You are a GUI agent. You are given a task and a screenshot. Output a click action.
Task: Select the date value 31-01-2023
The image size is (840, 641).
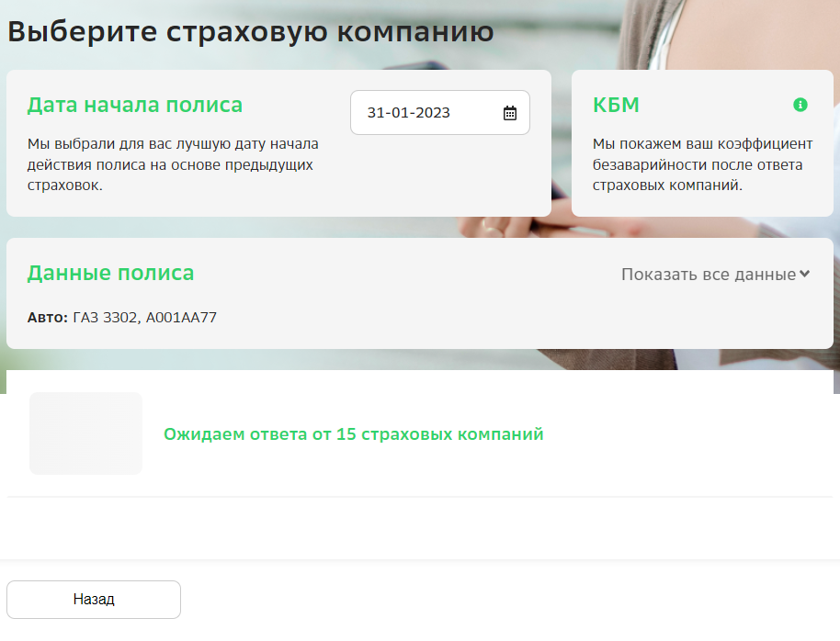(407, 111)
